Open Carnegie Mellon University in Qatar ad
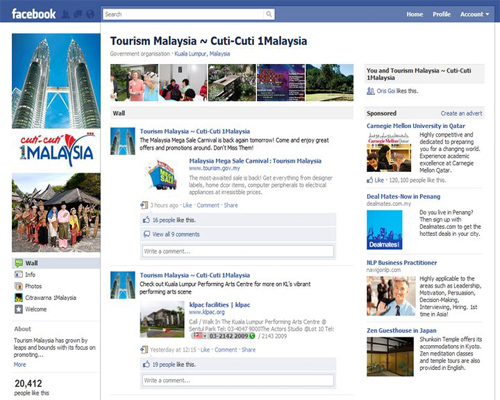The height and width of the screenshot is (400, 500). [416, 126]
